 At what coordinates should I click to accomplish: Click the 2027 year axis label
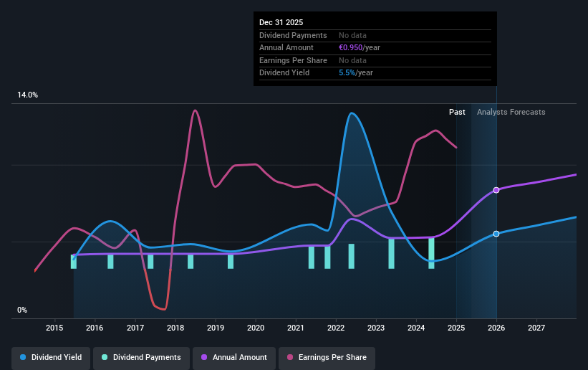click(536, 328)
